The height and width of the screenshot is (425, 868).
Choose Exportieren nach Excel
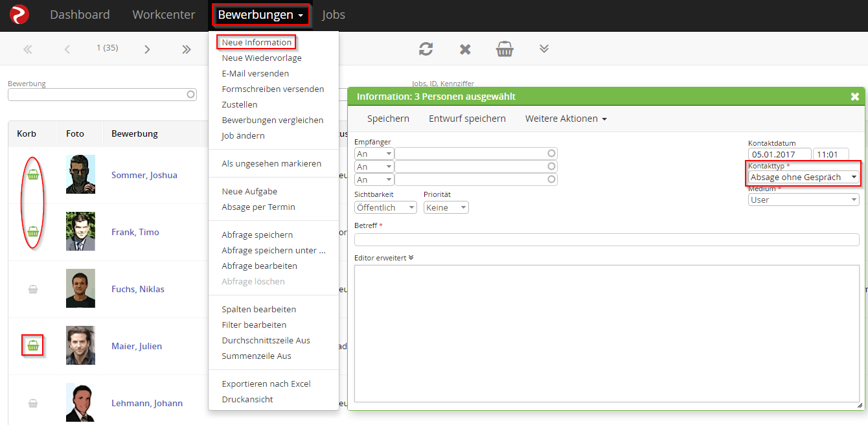click(266, 384)
